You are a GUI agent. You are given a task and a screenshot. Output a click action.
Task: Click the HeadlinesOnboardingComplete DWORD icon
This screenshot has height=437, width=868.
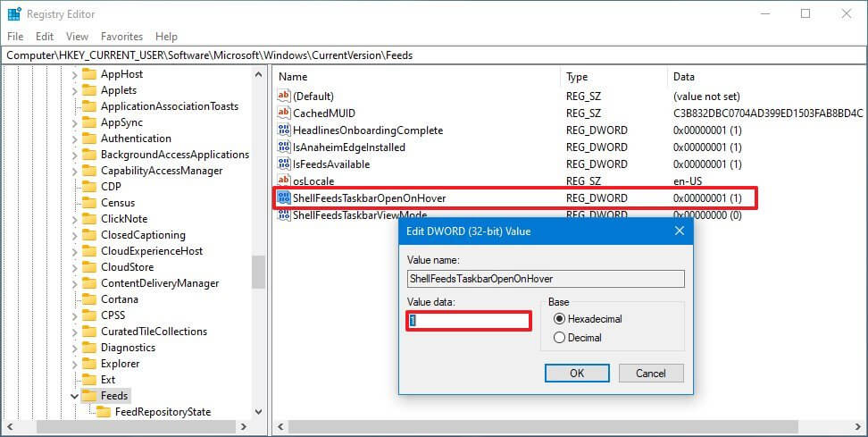[283, 130]
